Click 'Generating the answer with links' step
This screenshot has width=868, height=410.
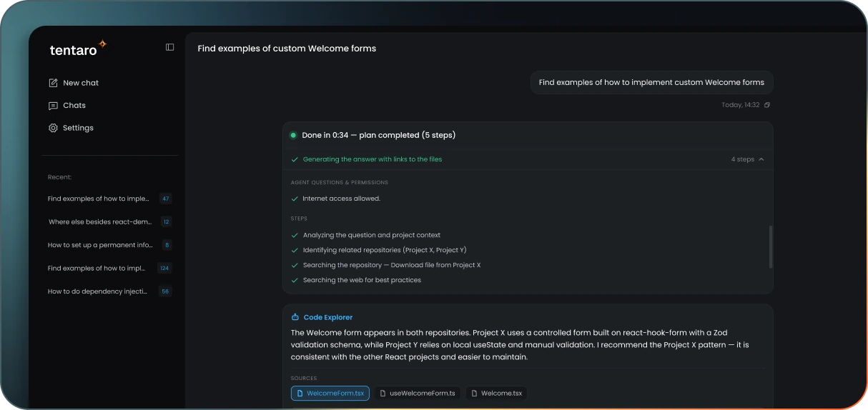(x=373, y=159)
